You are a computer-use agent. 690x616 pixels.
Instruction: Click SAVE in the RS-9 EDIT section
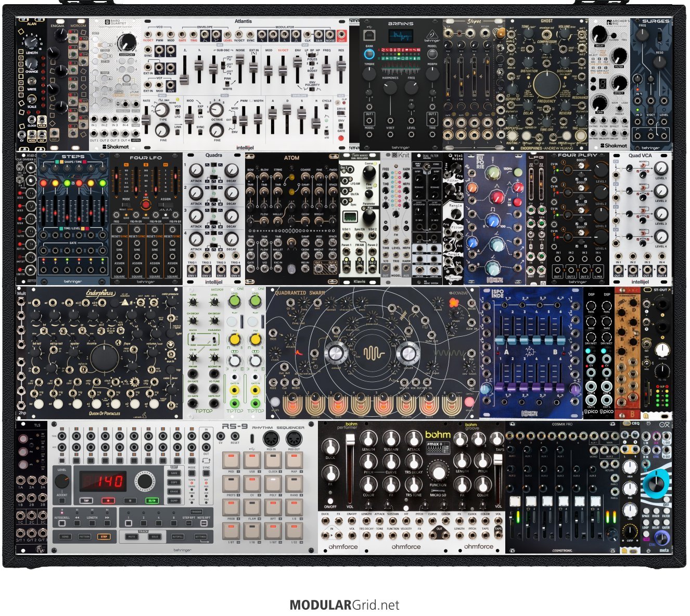click(174, 473)
